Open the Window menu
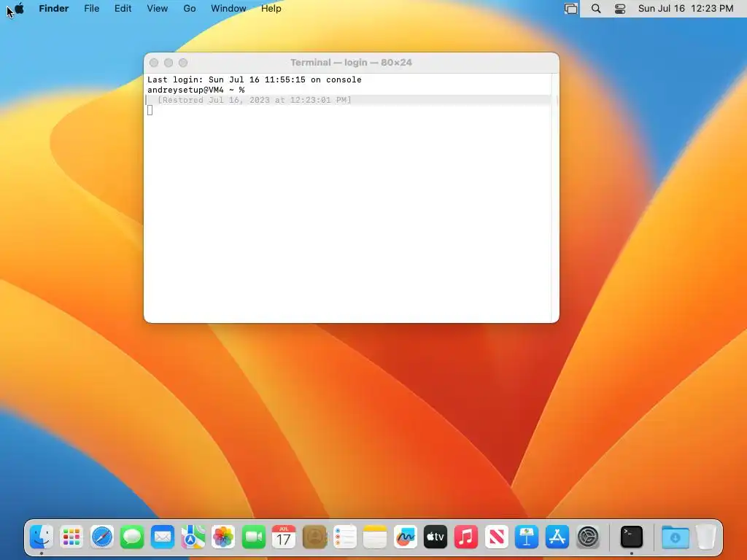The image size is (747, 560). [x=228, y=9]
